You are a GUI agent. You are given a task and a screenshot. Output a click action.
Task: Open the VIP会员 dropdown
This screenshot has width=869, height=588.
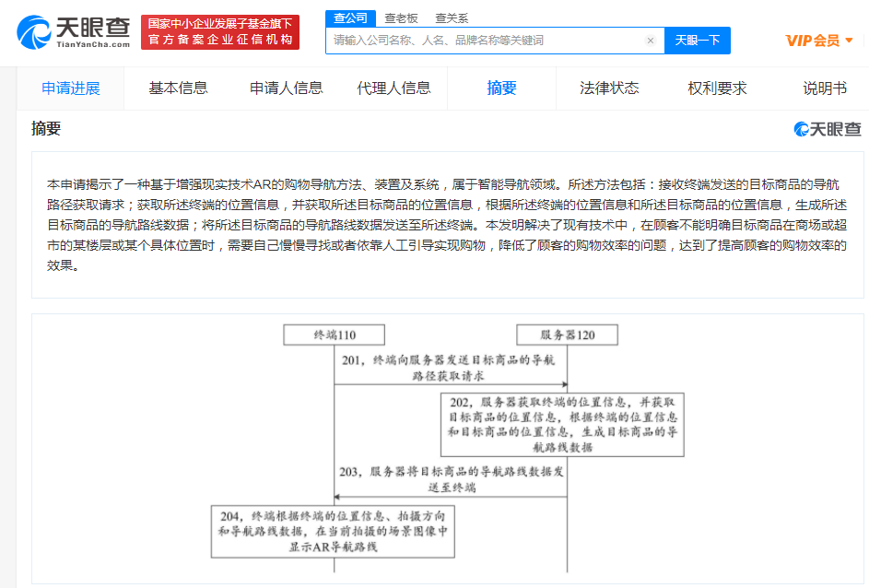tap(818, 41)
